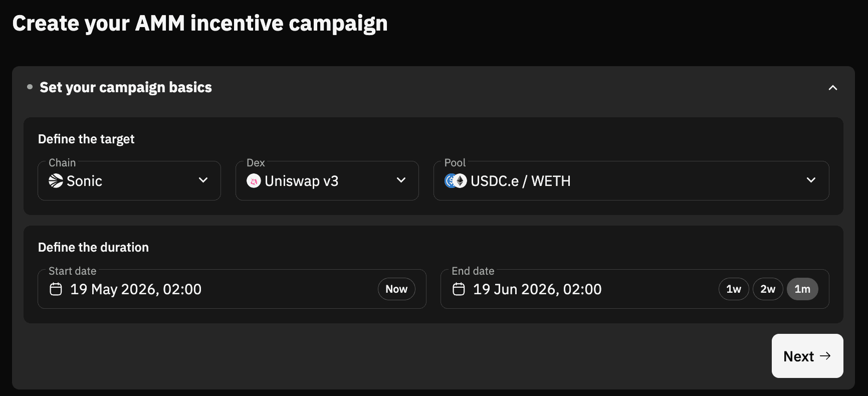Expand the Pool dropdown chevron
The width and height of the screenshot is (868, 396).
811,180
